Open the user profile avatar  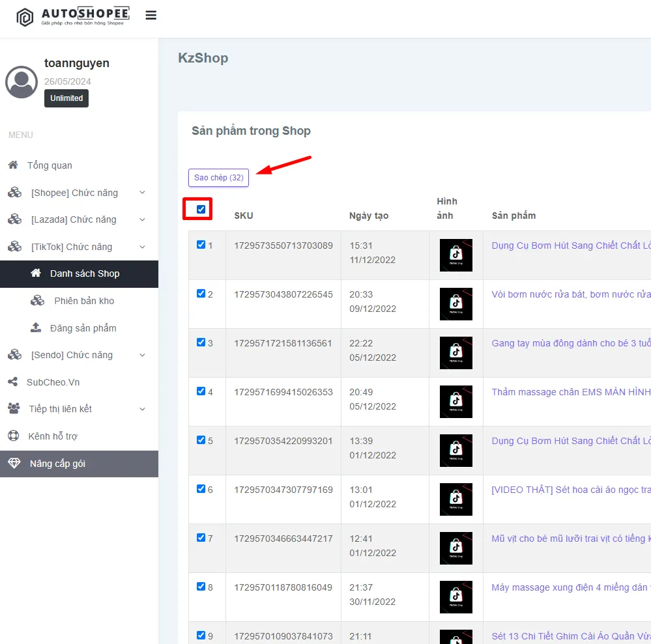point(22,82)
